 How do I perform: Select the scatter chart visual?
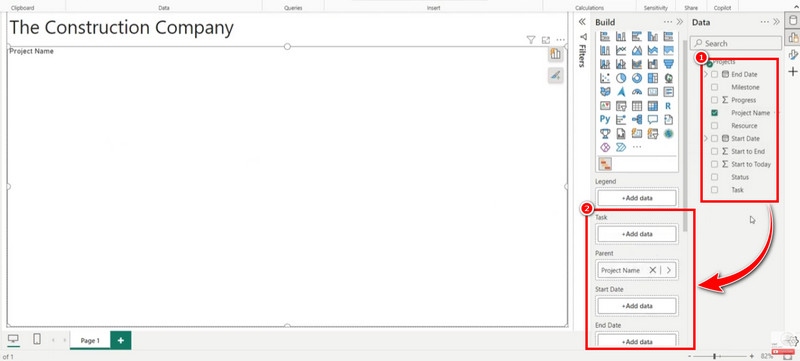pos(605,78)
